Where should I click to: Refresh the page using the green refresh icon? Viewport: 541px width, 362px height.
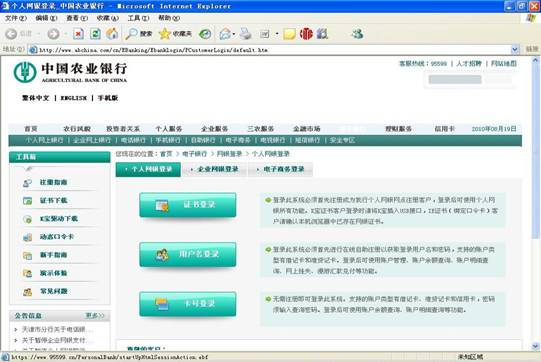(95, 34)
